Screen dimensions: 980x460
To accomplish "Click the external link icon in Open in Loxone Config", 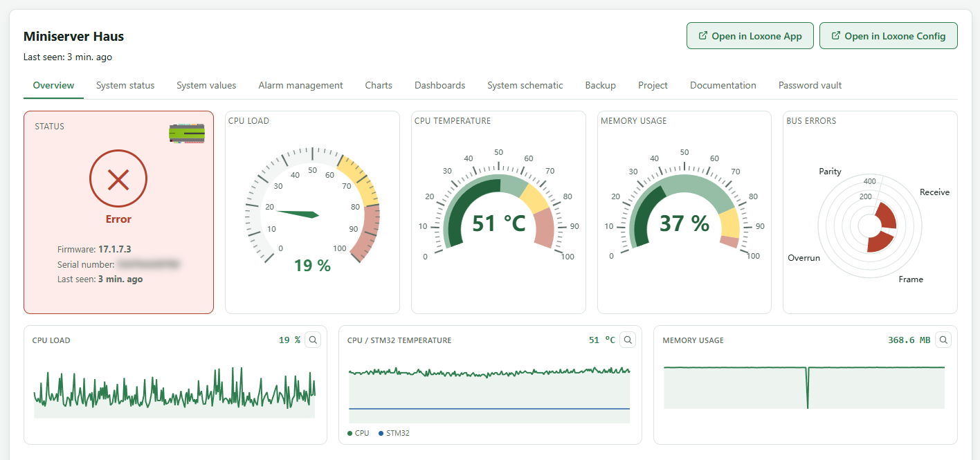I will point(836,36).
